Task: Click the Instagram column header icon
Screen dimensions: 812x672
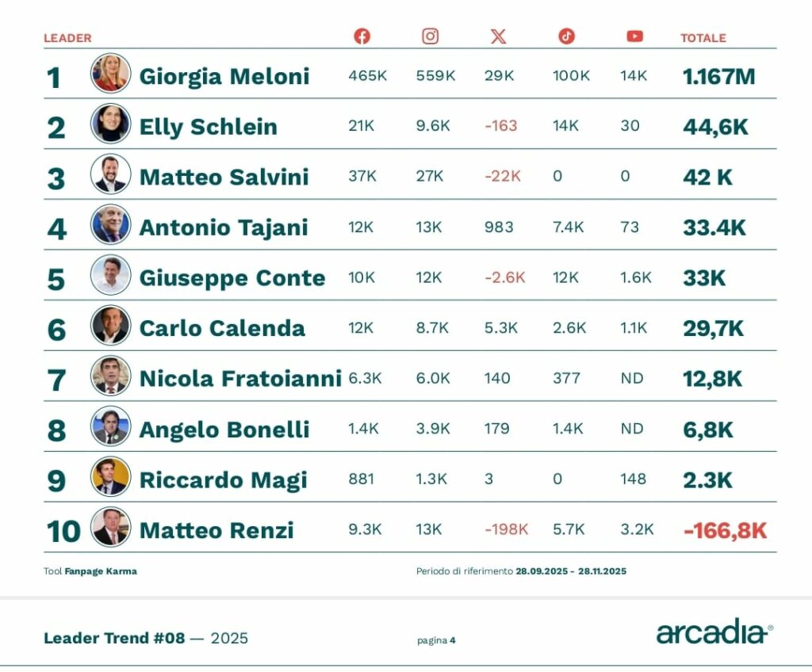Action: pos(430,36)
